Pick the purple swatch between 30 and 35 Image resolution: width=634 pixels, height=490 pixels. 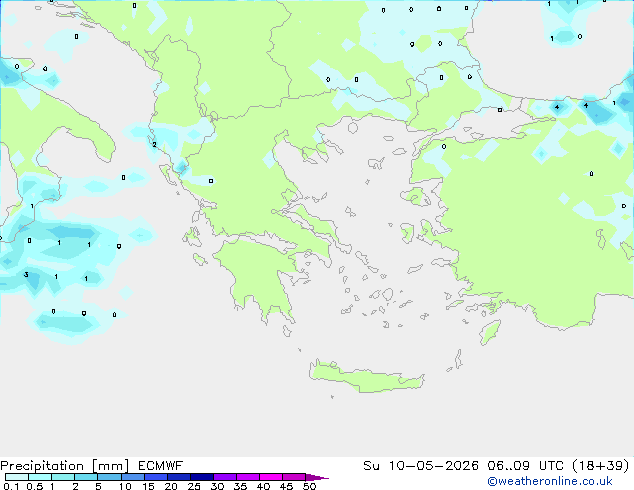point(225,477)
